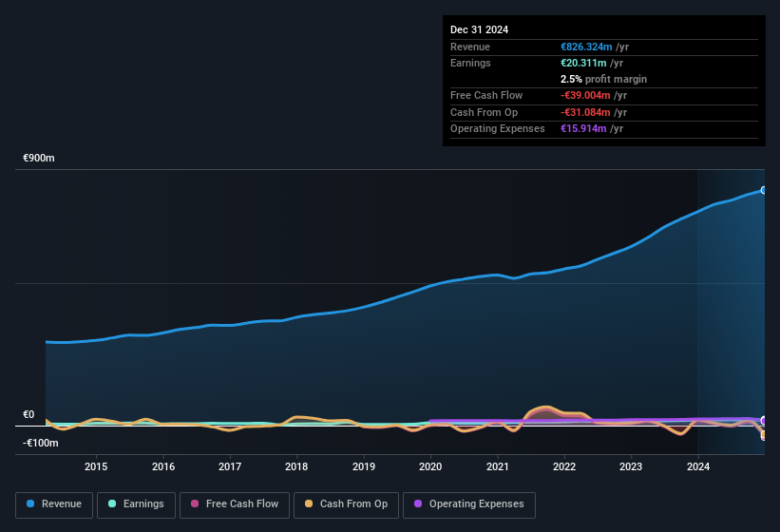The image size is (780, 532).
Task: Click the 2024 x-axis label
Action: coord(698,466)
